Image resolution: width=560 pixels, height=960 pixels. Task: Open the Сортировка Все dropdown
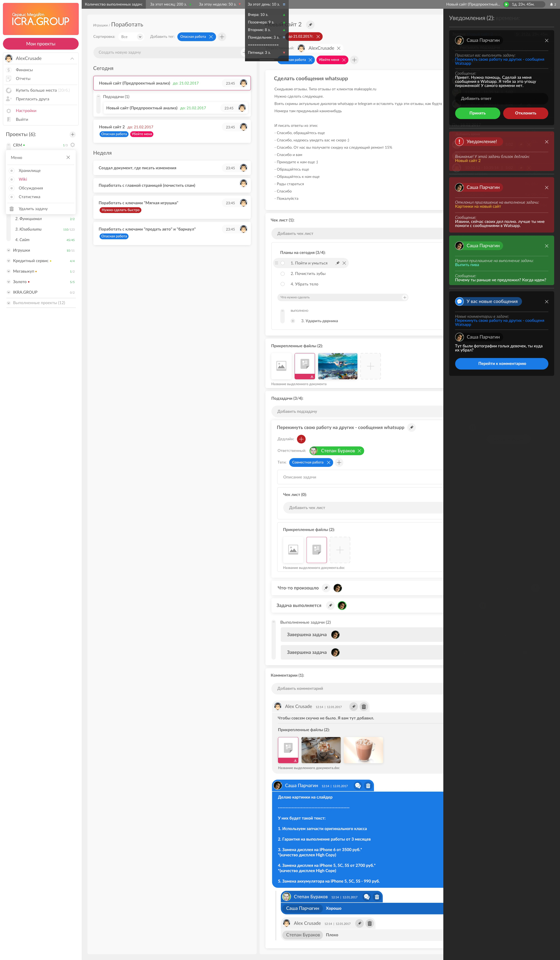click(131, 36)
